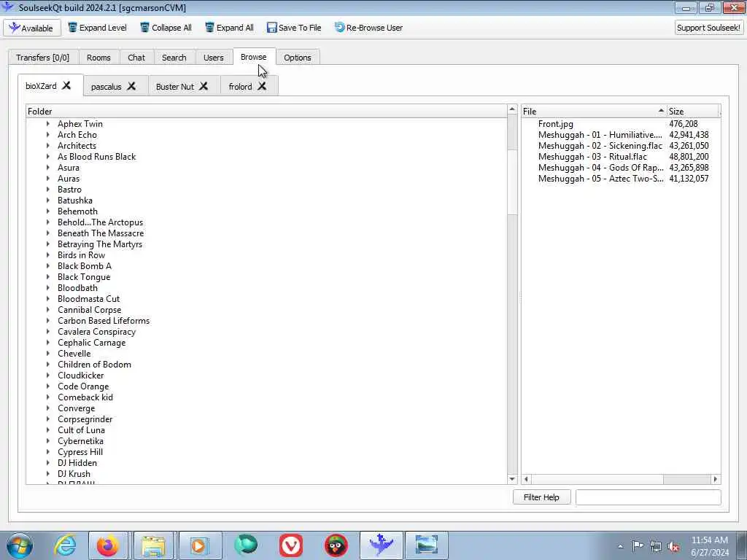Screen dimensions: 747x560
Task: Expand the Cannibal Corpse folder
Action: 47,310
